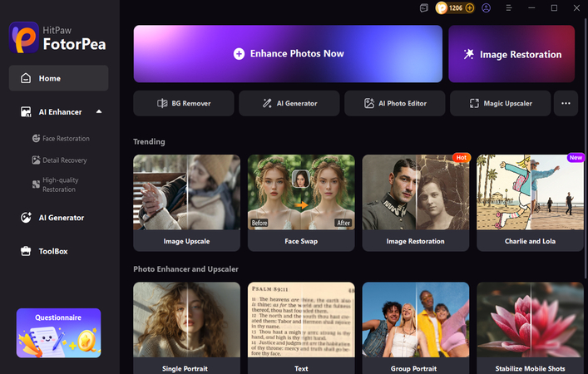Image resolution: width=588 pixels, height=374 pixels.
Task: Open Face Restoration under AI Enhancer
Action: (x=61, y=139)
